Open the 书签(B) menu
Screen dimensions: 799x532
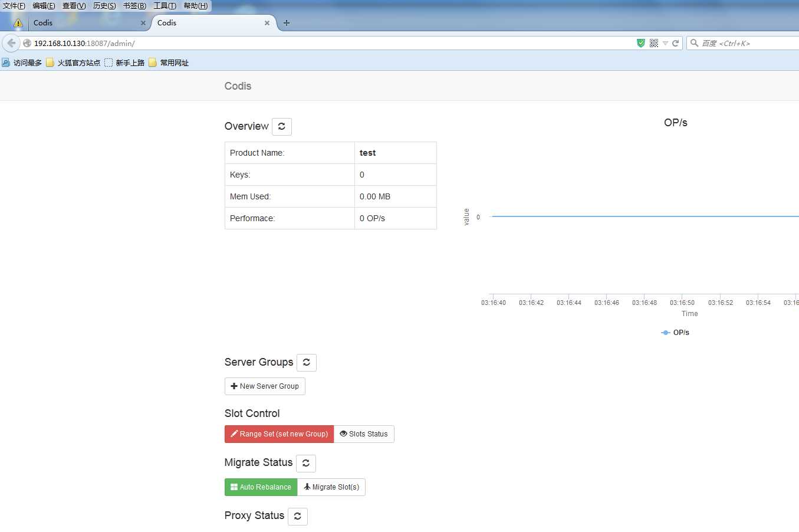(x=134, y=6)
